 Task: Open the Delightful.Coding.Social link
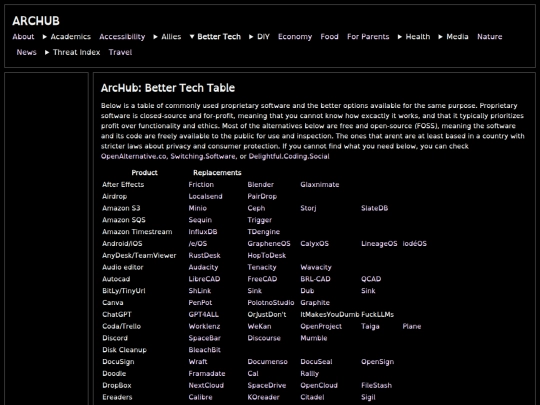click(289, 156)
